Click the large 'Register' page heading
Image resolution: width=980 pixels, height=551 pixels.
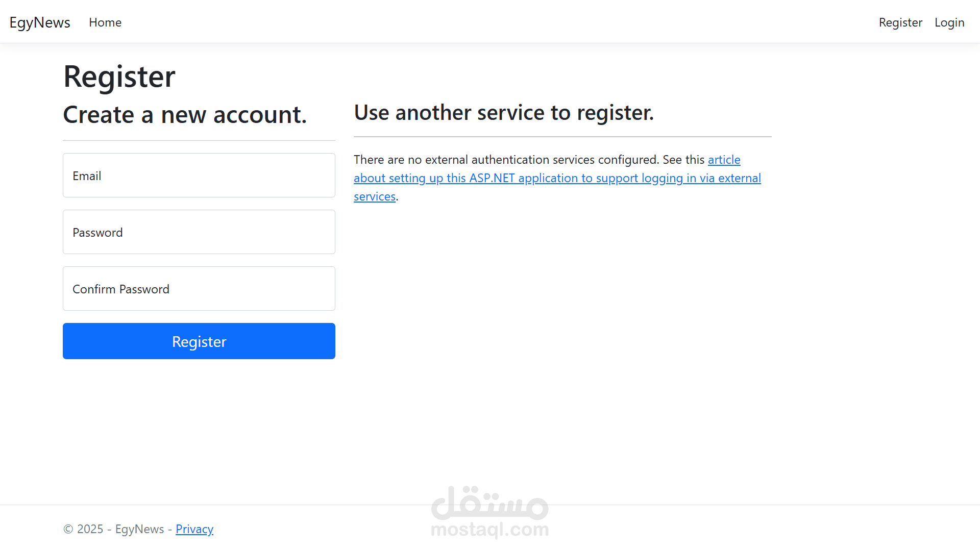pos(119,77)
